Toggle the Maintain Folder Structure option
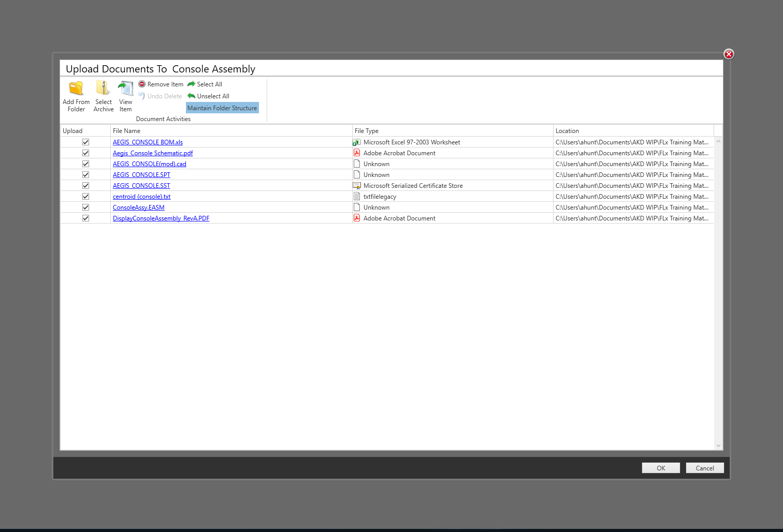This screenshot has height=532, width=783. tap(222, 108)
